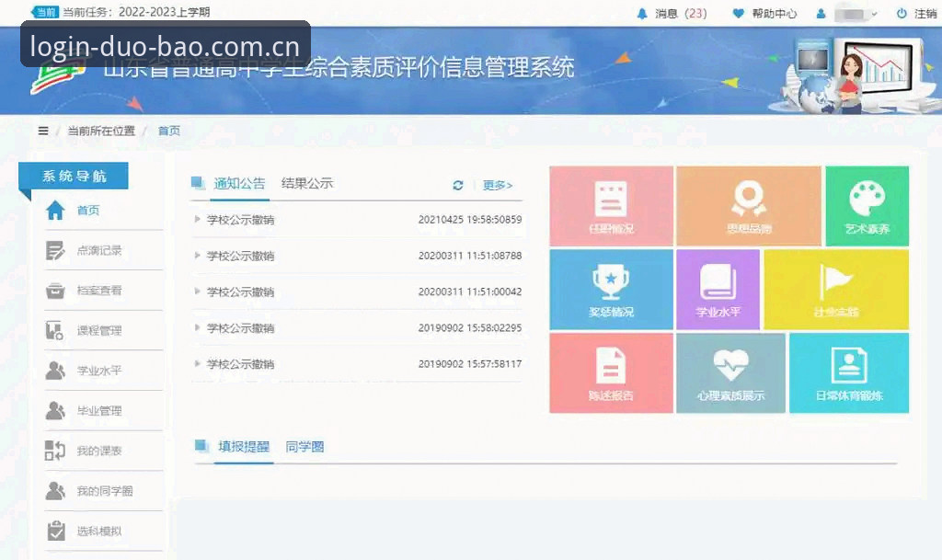Click timestamp 20190902 15:58:02295
Viewport: 942px width, 560px height.
point(470,327)
